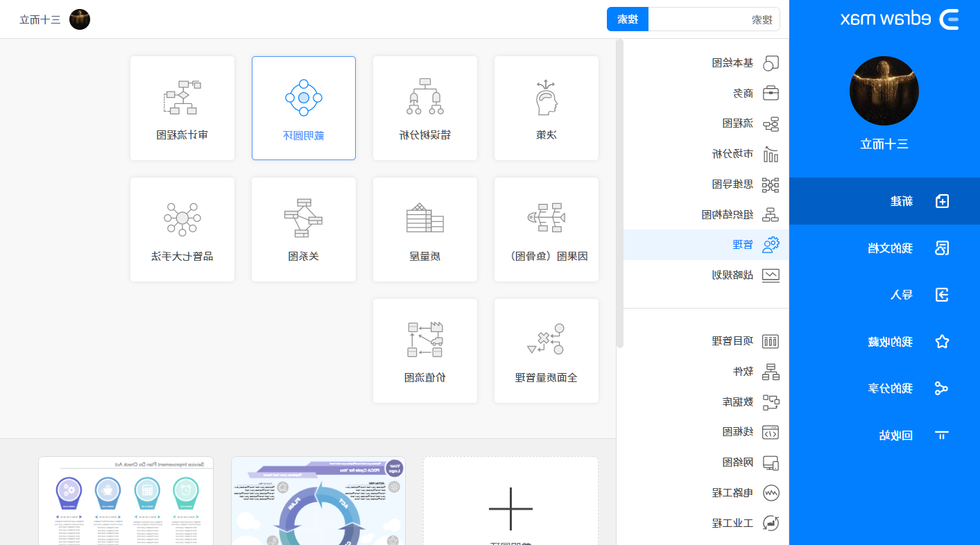Select the 新建 (New) sidebar icon
This screenshot has width=980, height=545.
[x=942, y=201]
